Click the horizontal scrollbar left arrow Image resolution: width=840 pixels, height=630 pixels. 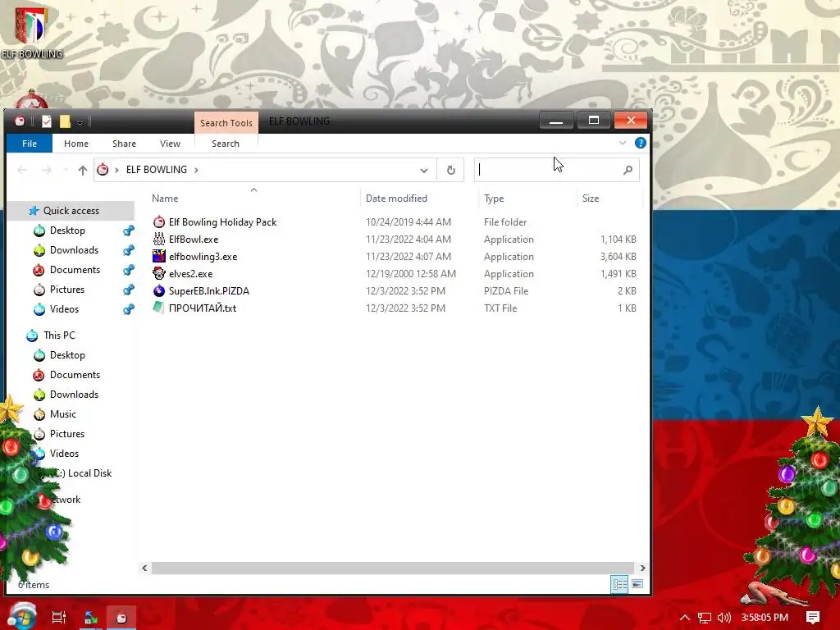tap(144, 568)
